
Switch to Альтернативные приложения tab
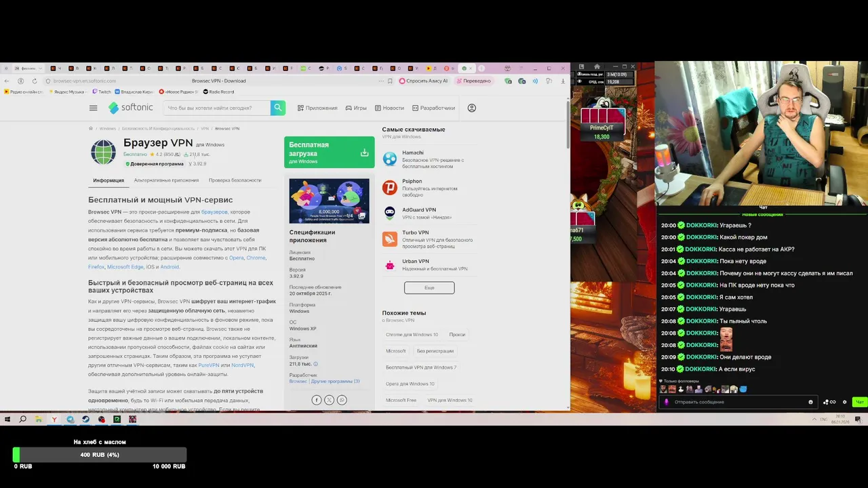click(x=166, y=180)
